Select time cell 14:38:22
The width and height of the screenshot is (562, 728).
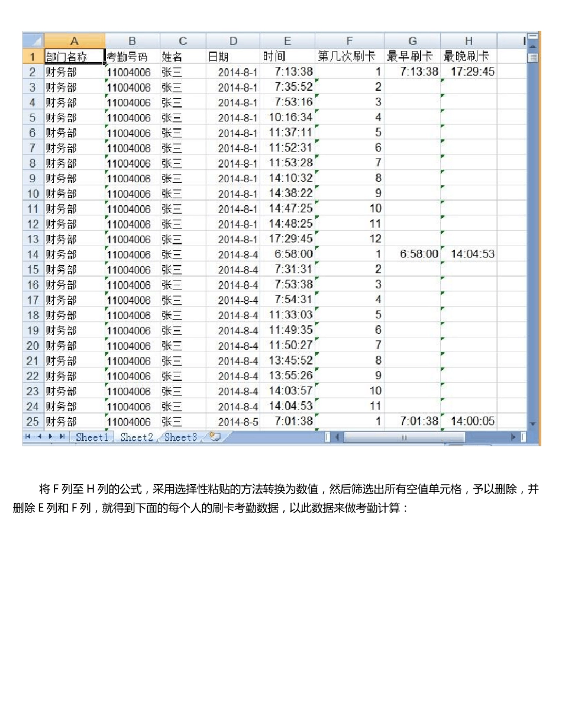pyautogui.click(x=288, y=194)
